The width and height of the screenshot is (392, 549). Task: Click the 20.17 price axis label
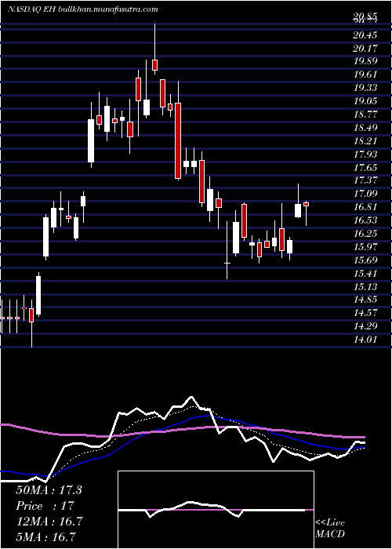(x=365, y=48)
